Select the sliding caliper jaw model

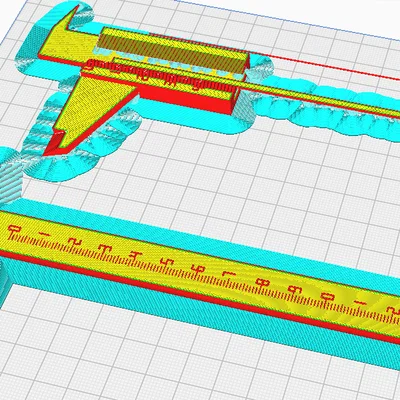[x=143, y=80]
